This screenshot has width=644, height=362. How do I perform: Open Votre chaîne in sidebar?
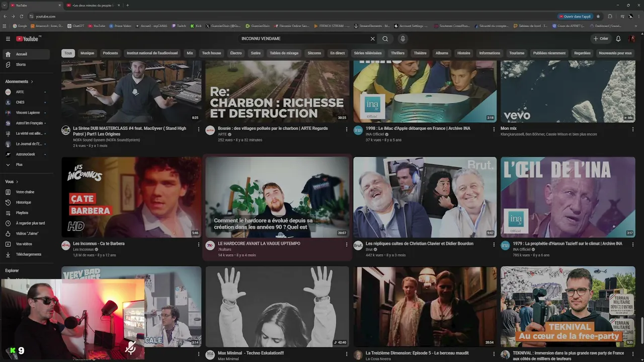(27, 192)
